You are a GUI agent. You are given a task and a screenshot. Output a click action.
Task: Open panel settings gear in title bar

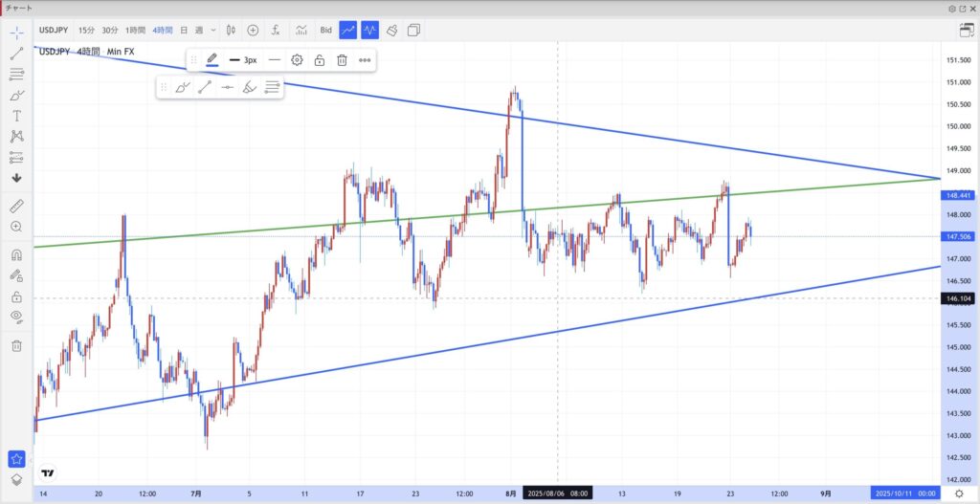952,9
